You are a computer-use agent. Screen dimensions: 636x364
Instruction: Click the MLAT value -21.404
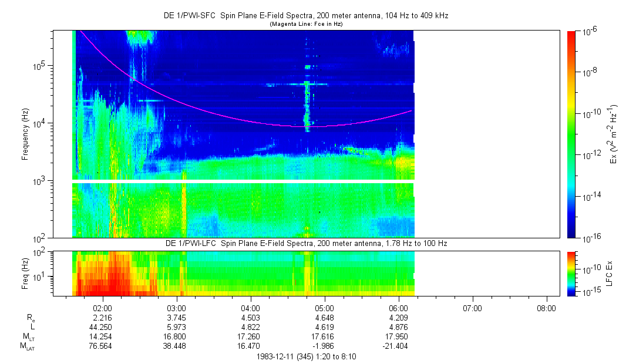pos(397,346)
